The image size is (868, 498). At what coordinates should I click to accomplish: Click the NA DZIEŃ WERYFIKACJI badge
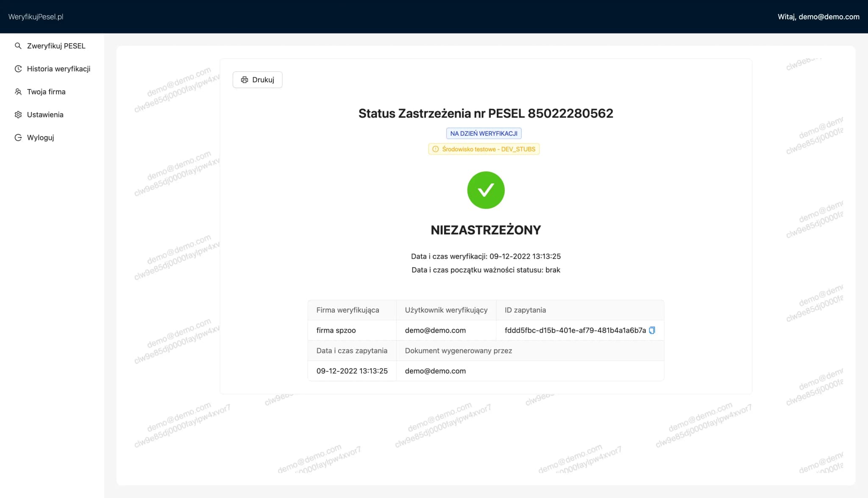click(x=484, y=133)
